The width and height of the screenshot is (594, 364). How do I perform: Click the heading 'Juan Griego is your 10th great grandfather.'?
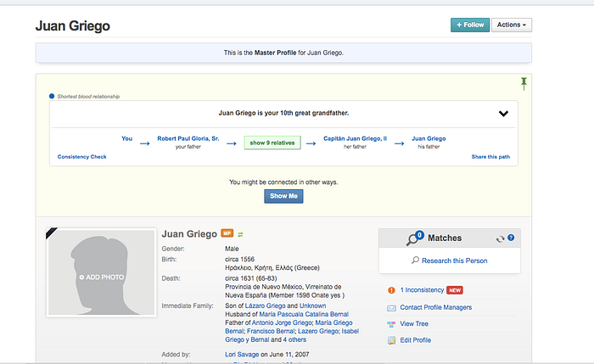pyautogui.click(x=283, y=113)
